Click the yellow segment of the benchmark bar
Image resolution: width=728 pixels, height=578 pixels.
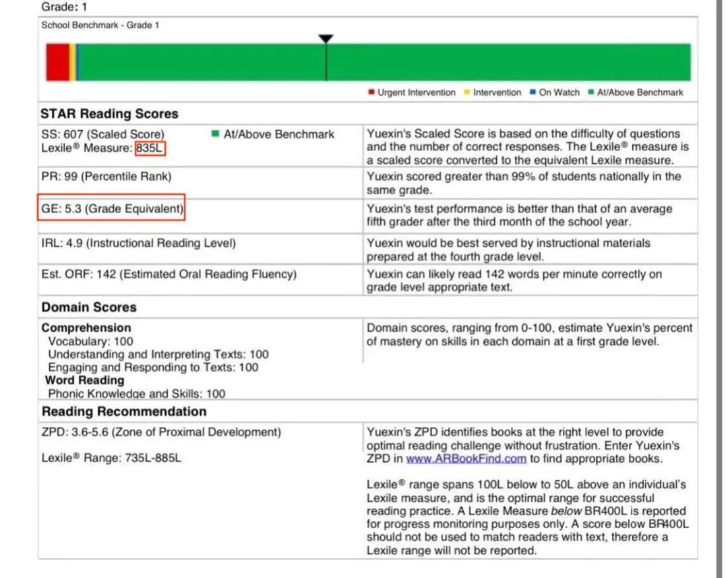[73, 62]
